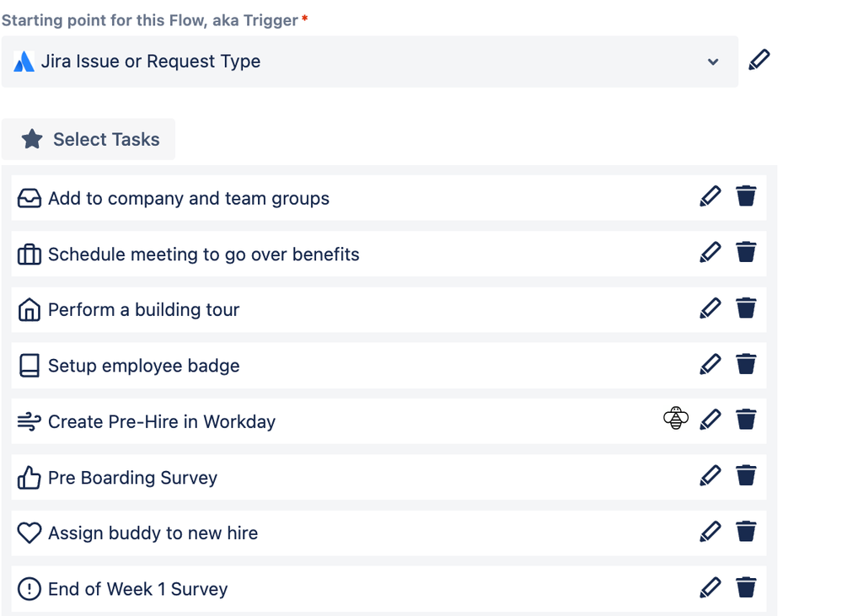Select the 'Setup employee badge' task row
842x616 pixels.
click(x=337, y=366)
